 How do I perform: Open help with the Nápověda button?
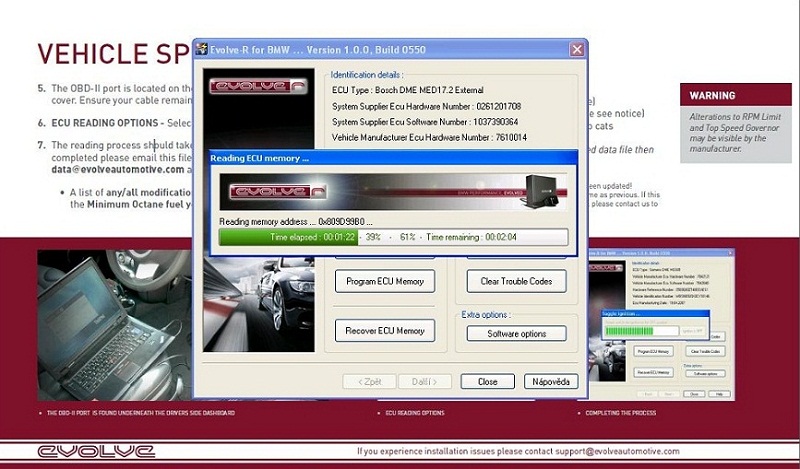pos(551,381)
